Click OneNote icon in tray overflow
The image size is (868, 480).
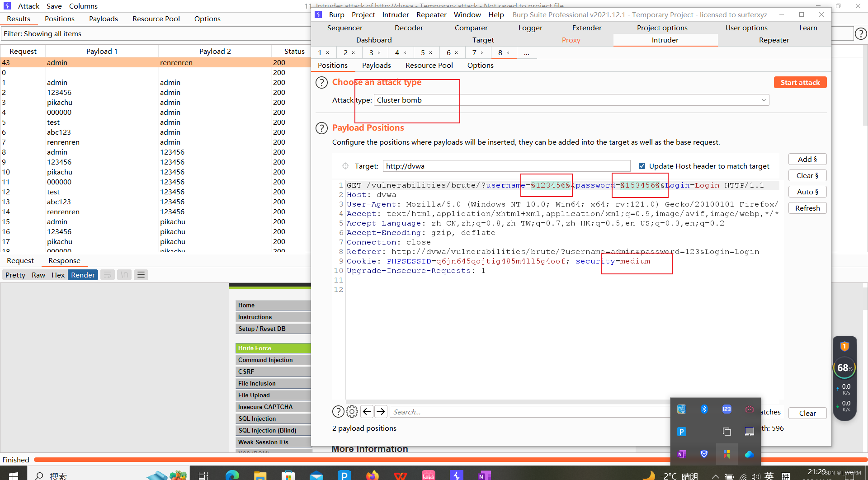(682, 454)
